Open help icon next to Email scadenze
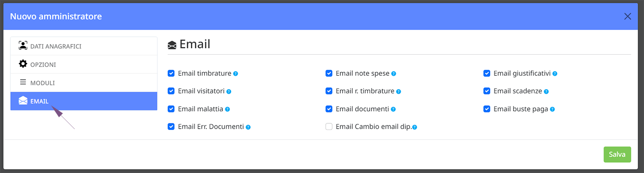644x173 pixels. [547, 91]
